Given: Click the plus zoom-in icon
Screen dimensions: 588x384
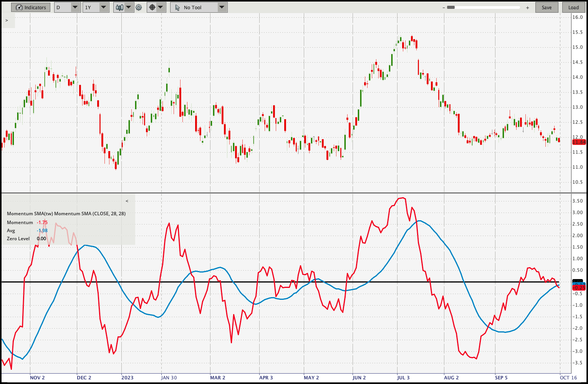Looking at the screenshot, I should click(x=527, y=7).
